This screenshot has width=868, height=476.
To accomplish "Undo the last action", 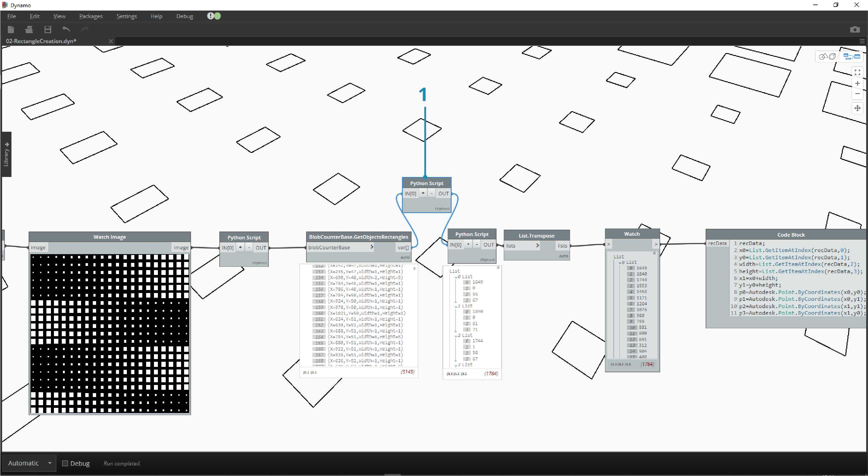I will tap(66, 30).
